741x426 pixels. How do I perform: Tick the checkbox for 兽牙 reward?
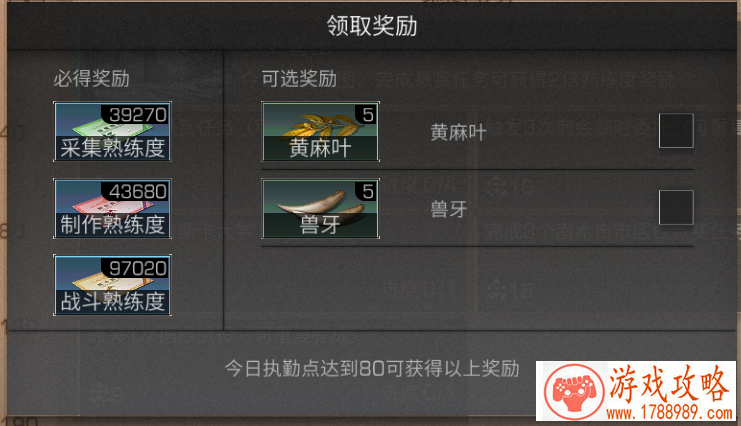click(676, 208)
